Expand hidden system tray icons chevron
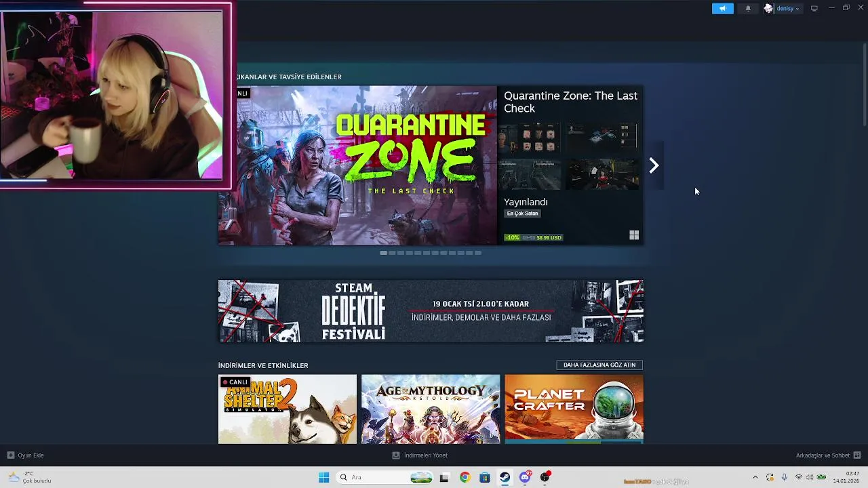Viewport: 868px width, 488px height. [x=755, y=477]
